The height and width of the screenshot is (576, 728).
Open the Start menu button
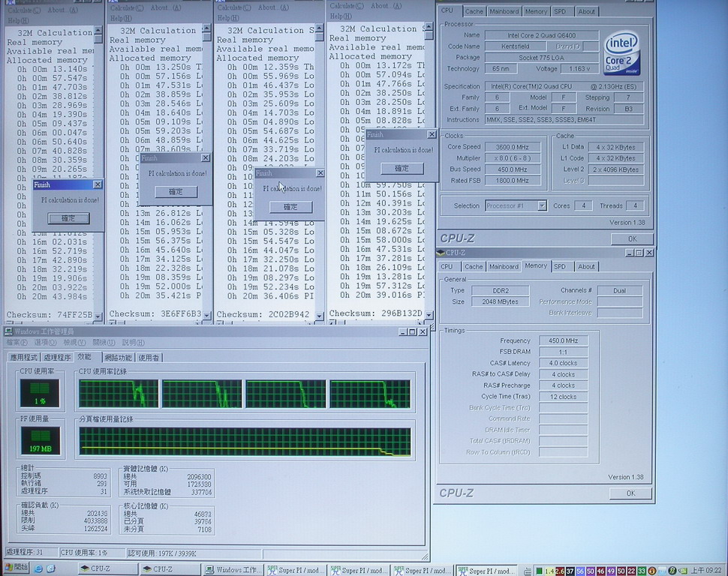17,568
